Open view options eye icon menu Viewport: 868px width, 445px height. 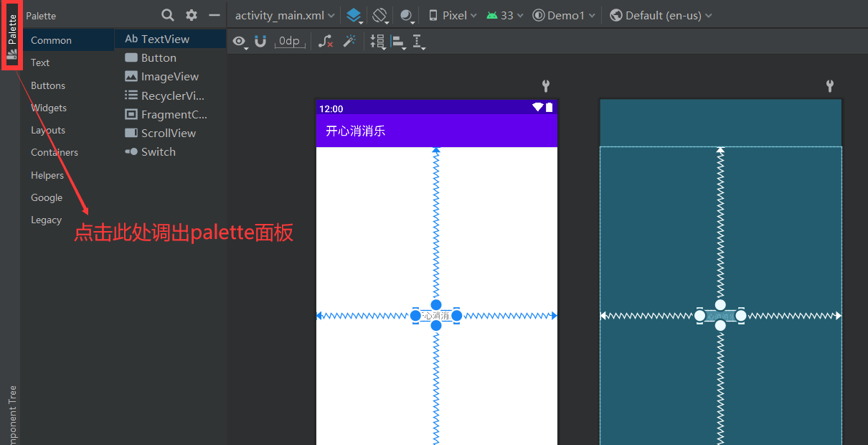(x=240, y=42)
